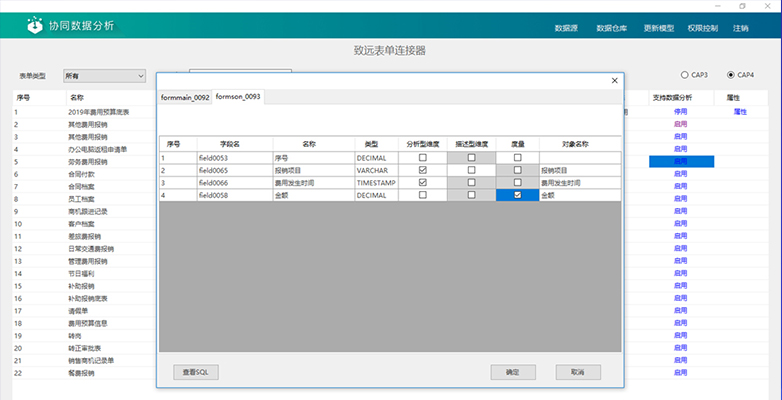Select 管理费用报销 in the main list
The width and height of the screenshot is (782, 400).
(87, 261)
